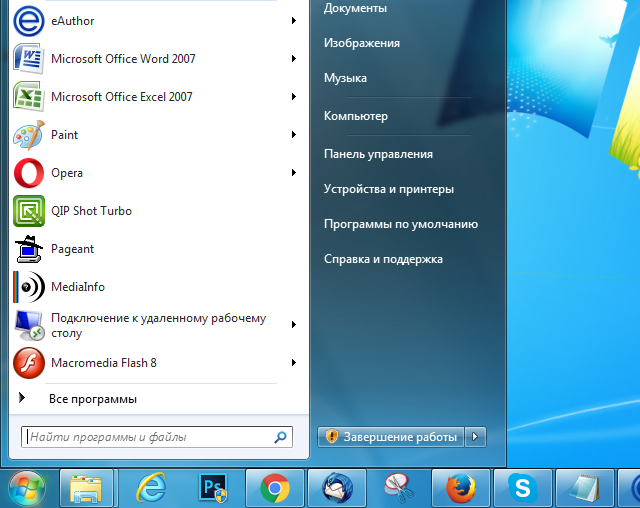Select the eAuthor program label
640x508 pixels.
73,21
